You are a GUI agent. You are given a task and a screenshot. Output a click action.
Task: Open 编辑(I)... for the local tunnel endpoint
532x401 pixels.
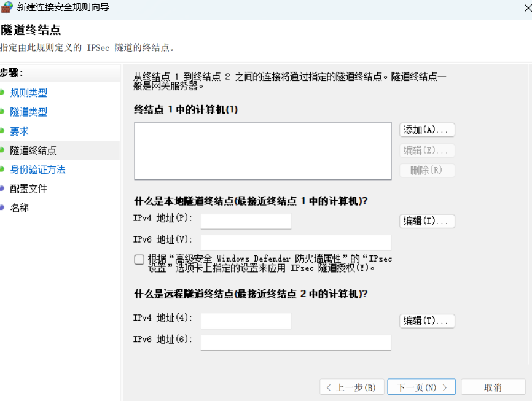427,221
